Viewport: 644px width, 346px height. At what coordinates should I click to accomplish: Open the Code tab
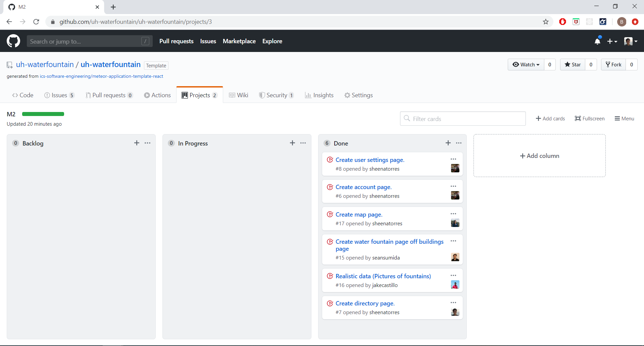point(23,95)
